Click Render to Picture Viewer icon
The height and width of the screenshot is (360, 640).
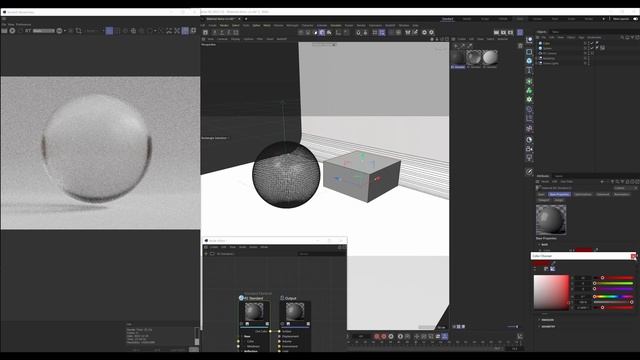coord(504,32)
